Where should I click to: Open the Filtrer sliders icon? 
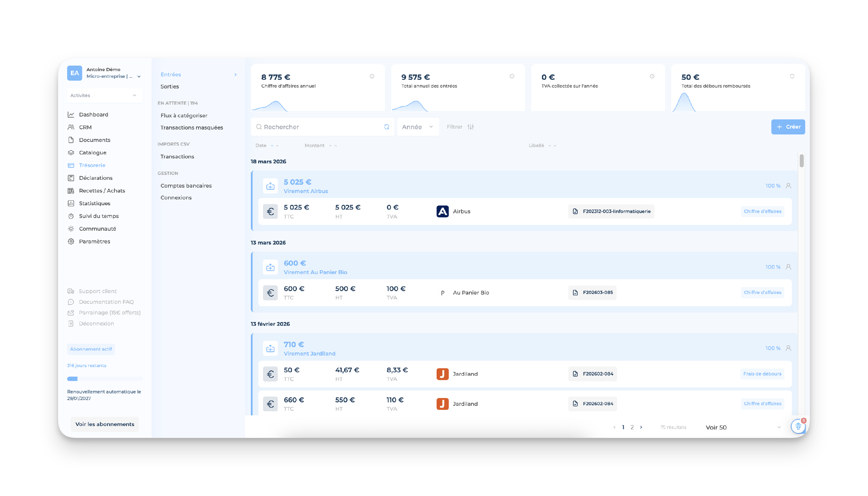tap(470, 127)
